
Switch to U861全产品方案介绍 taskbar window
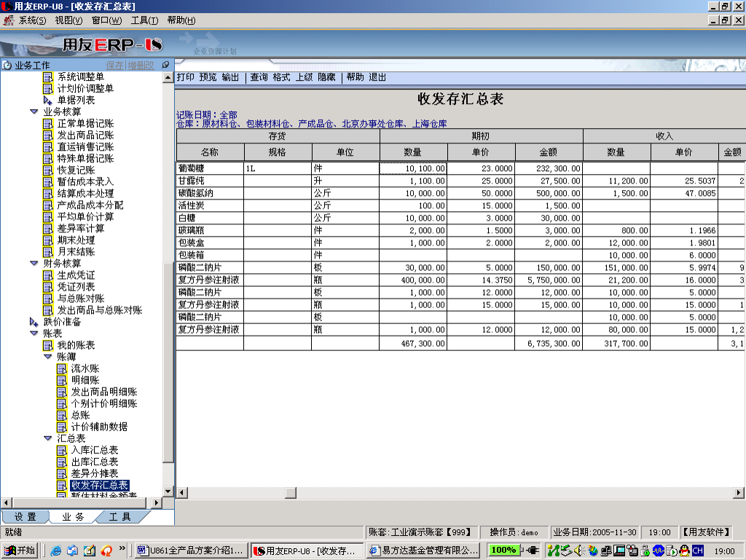(x=192, y=551)
